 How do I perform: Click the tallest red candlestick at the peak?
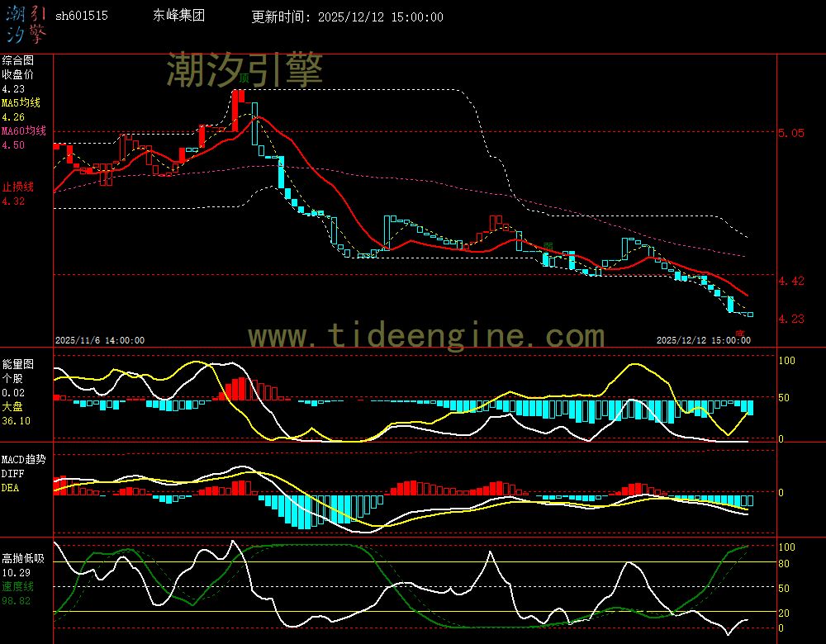[x=237, y=110]
